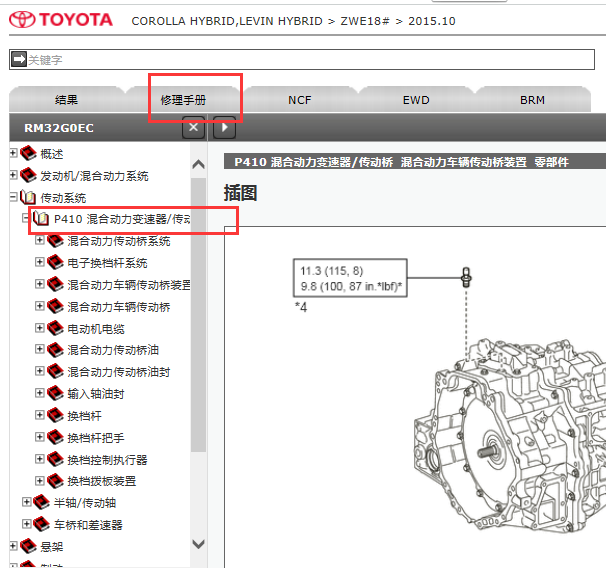Select the 换档杆 tree item
This screenshot has height=568, width=606.
[x=84, y=416]
